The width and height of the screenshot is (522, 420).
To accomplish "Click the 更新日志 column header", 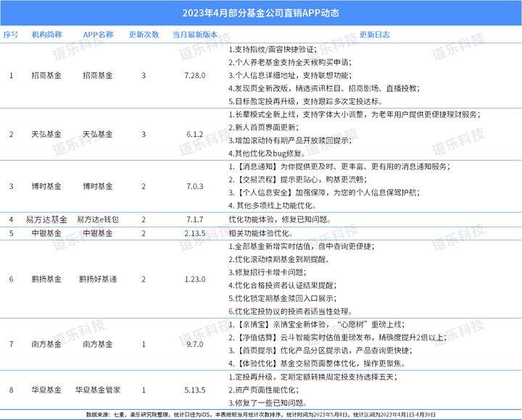I will coord(375,35).
